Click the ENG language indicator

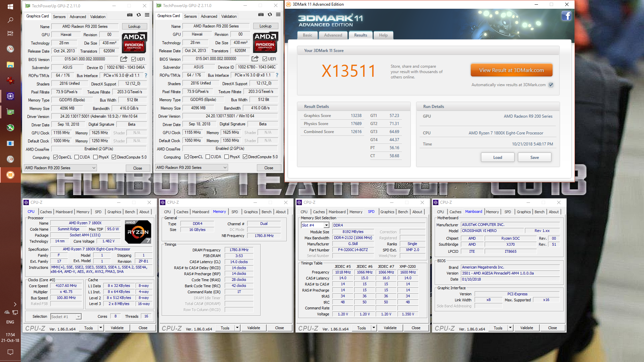click(x=10, y=322)
